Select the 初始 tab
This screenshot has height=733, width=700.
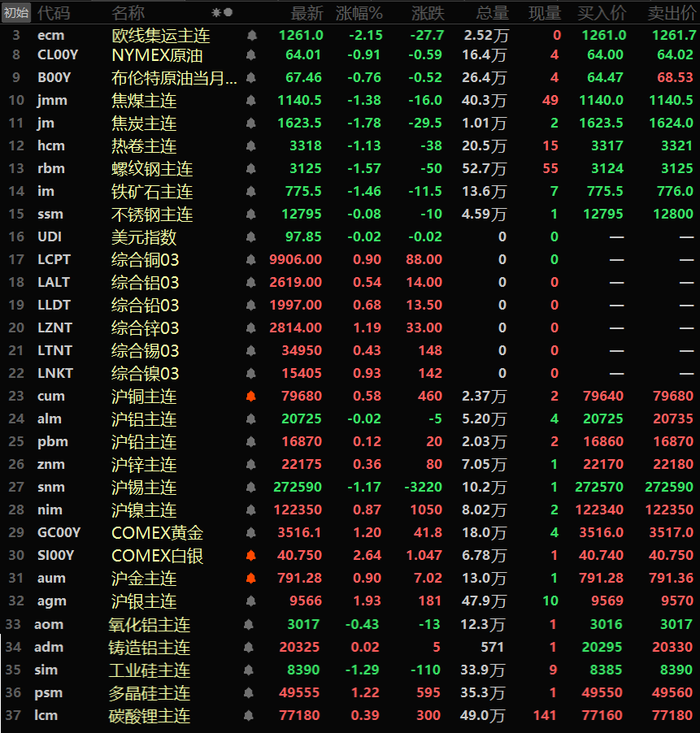point(16,13)
